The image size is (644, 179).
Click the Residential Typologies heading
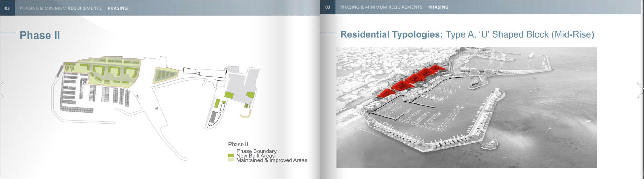pos(391,34)
